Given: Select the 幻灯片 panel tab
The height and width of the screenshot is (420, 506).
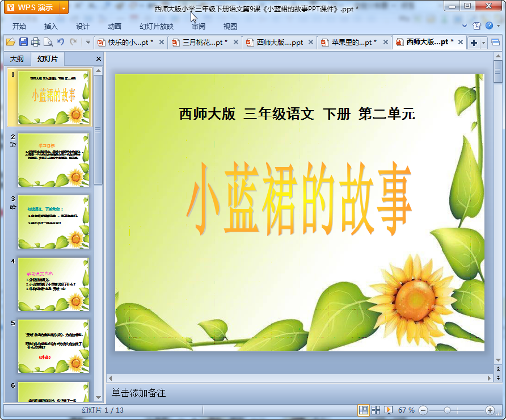Looking at the screenshot, I should pyautogui.click(x=48, y=59).
